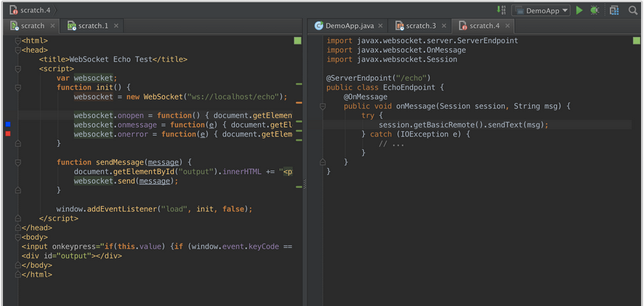Image resolution: width=644 pixels, height=306 pixels.
Task: Close the scratch.1 tab
Action: pyautogui.click(x=116, y=26)
